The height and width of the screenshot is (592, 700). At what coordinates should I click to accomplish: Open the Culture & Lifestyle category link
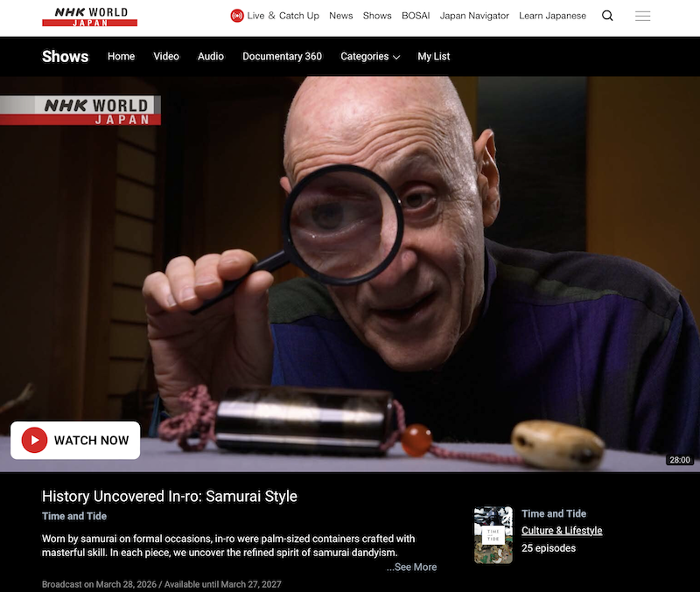(x=562, y=531)
